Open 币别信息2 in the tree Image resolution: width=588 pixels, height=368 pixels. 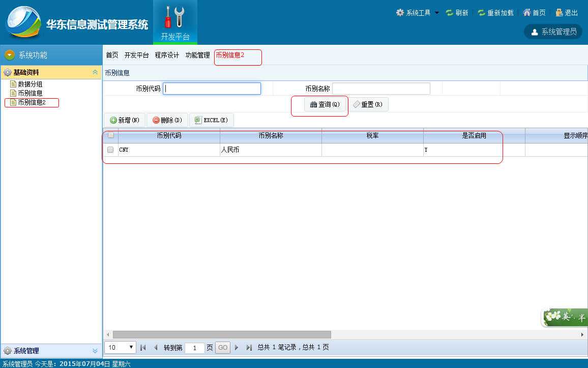(32, 102)
